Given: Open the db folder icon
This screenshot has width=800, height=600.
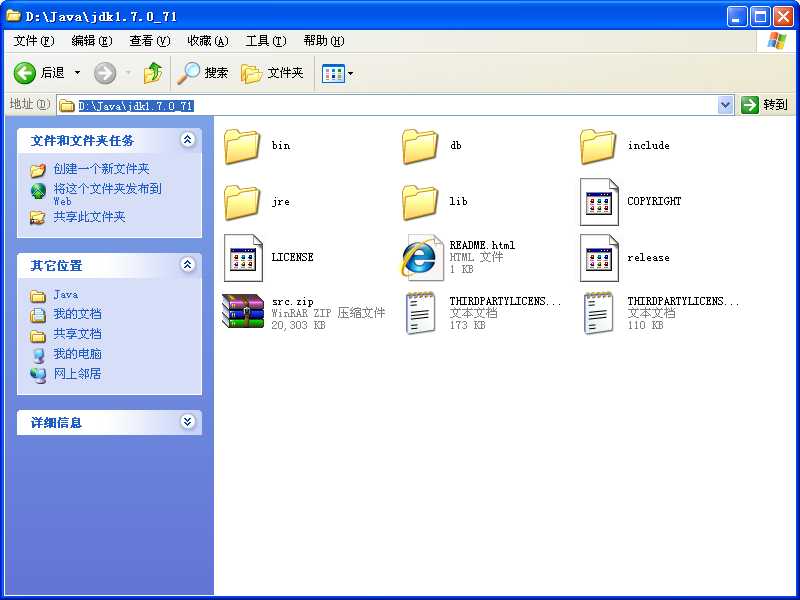Looking at the screenshot, I should (x=420, y=146).
